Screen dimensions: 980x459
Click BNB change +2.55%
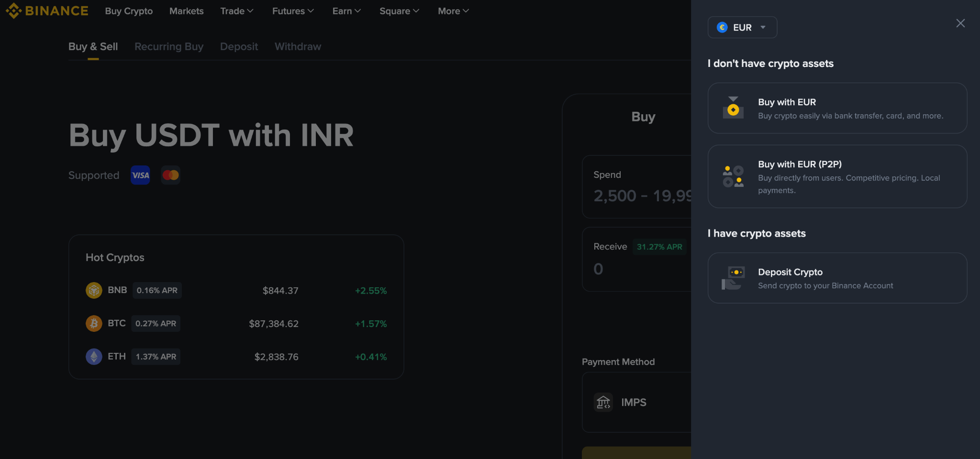371,291
